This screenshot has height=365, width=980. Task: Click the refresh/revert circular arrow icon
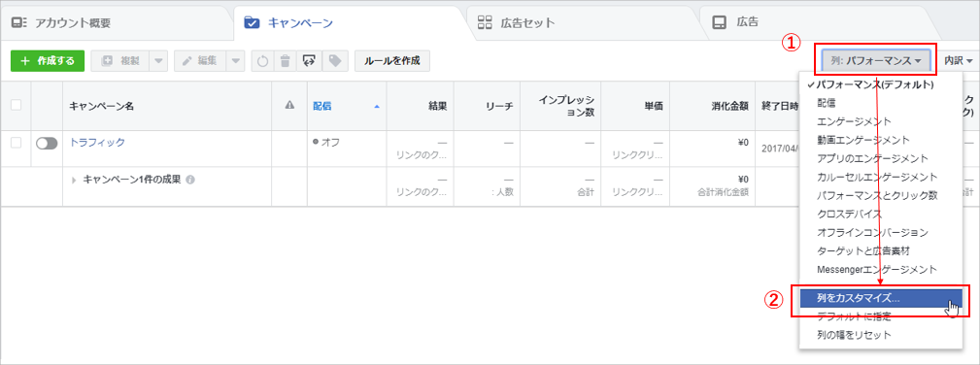pyautogui.click(x=263, y=60)
